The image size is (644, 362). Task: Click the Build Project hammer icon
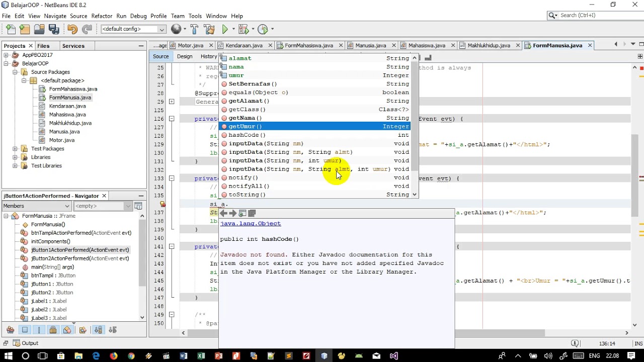(x=194, y=29)
